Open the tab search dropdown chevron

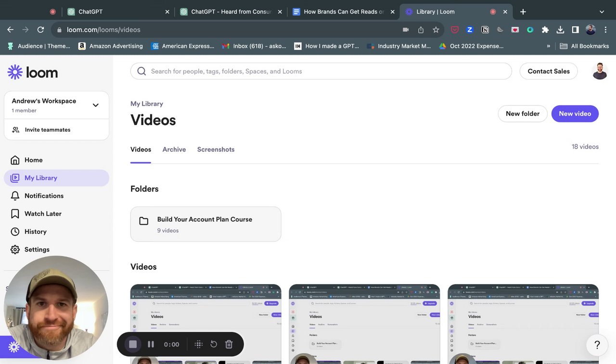point(602,12)
